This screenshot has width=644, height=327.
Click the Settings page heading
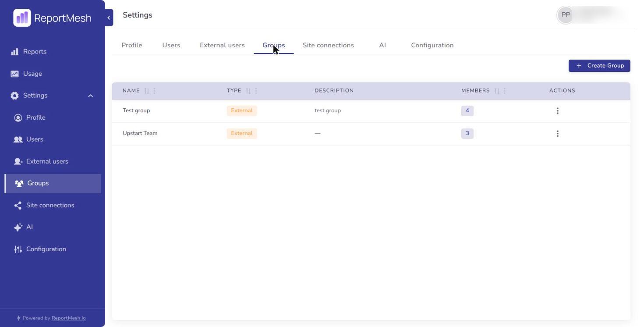[x=138, y=15]
